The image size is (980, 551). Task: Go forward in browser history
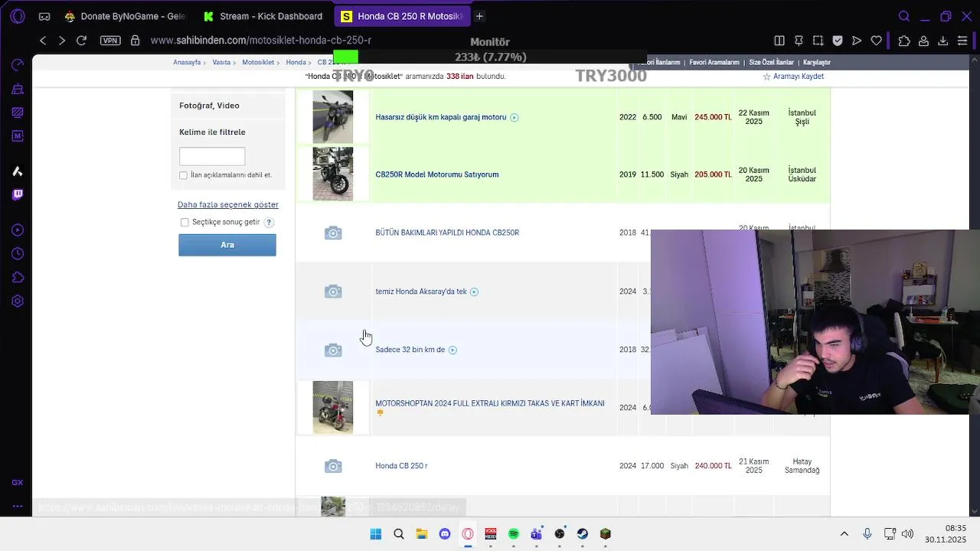point(62,41)
